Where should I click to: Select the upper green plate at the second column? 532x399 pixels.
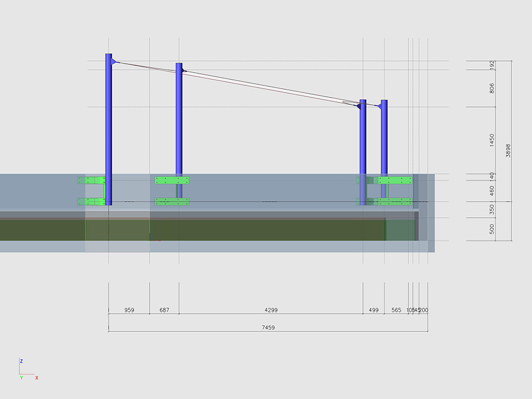click(x=172, y=180)
